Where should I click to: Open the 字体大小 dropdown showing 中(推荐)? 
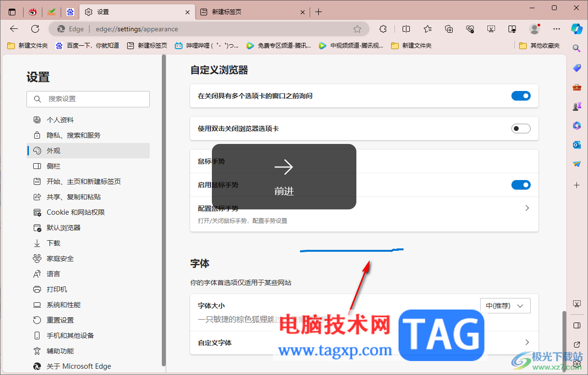coord(505,305)
